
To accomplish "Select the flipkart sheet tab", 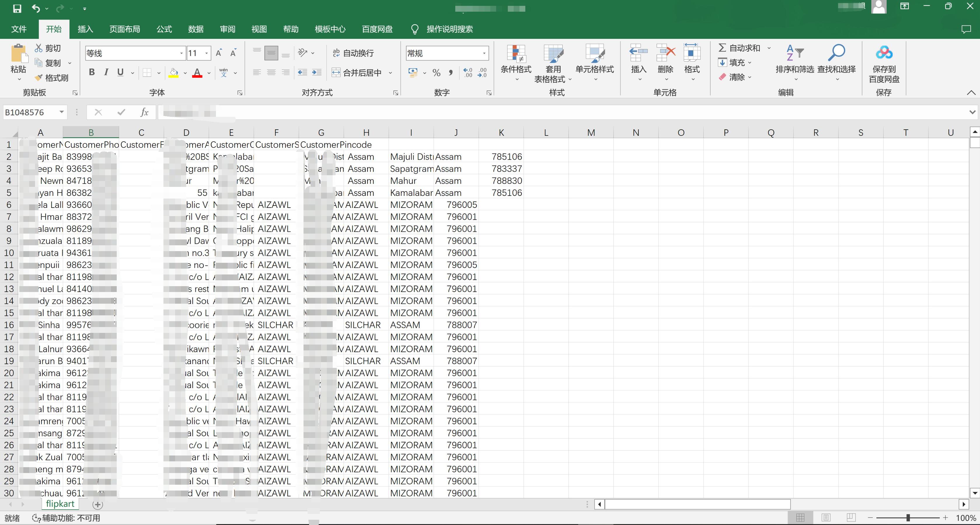I will coord(60,504).
